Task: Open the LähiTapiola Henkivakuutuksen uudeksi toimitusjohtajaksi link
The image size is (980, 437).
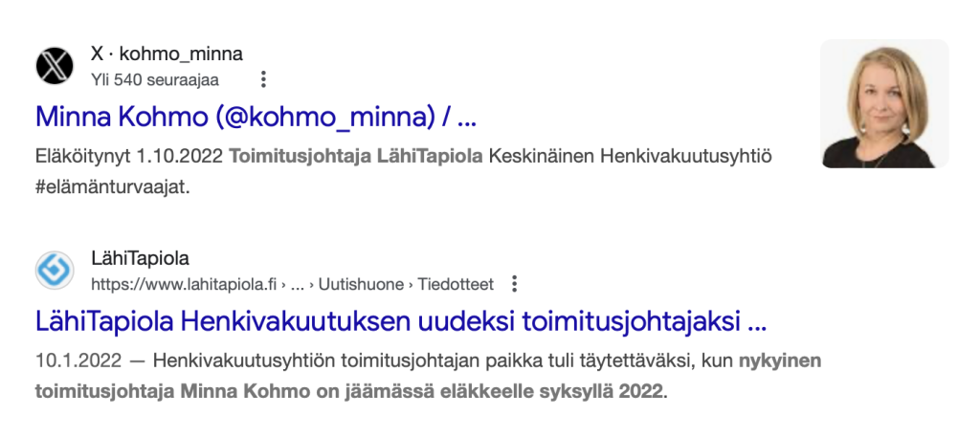Action: pyautogui.click(x=401, y=321)
